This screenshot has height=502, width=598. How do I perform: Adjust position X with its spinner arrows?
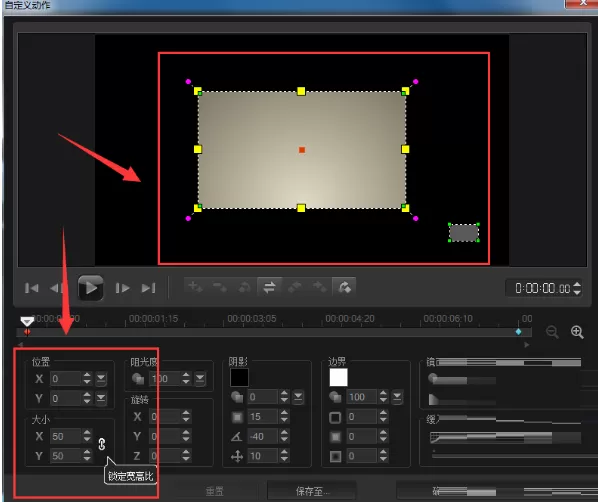click(87, 378)
